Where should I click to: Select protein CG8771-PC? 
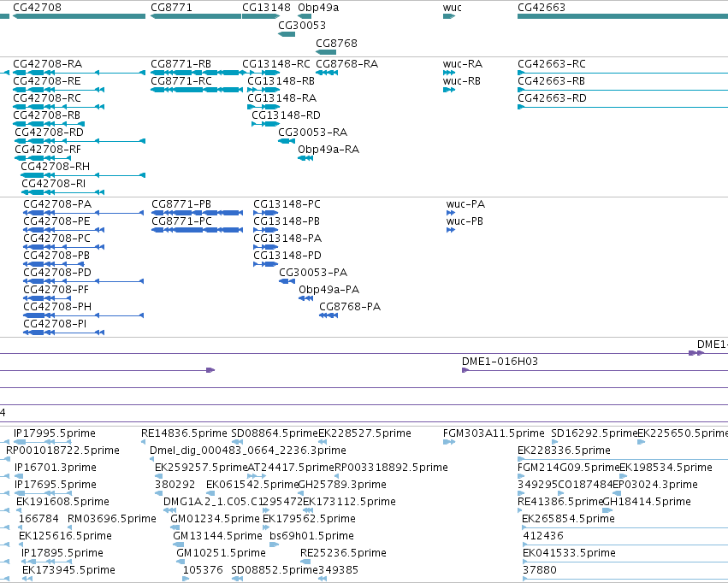(181, 221)
